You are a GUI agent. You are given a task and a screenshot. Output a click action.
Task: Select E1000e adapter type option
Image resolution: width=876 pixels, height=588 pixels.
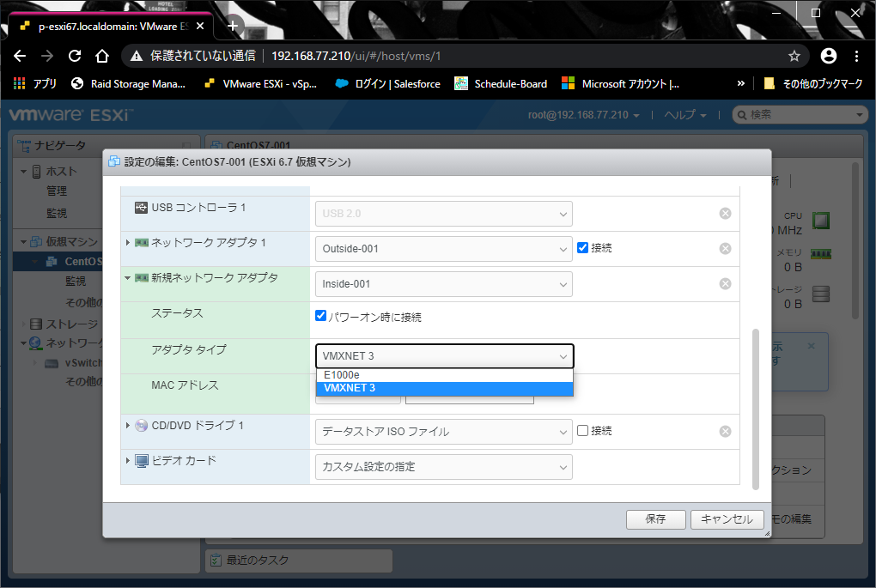click(x=445, y=375)
